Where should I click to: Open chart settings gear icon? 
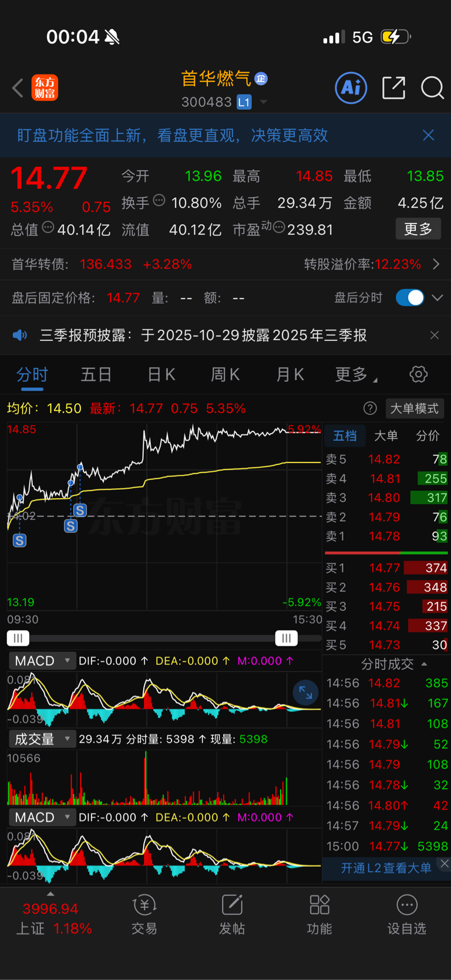tap(418, 374)
